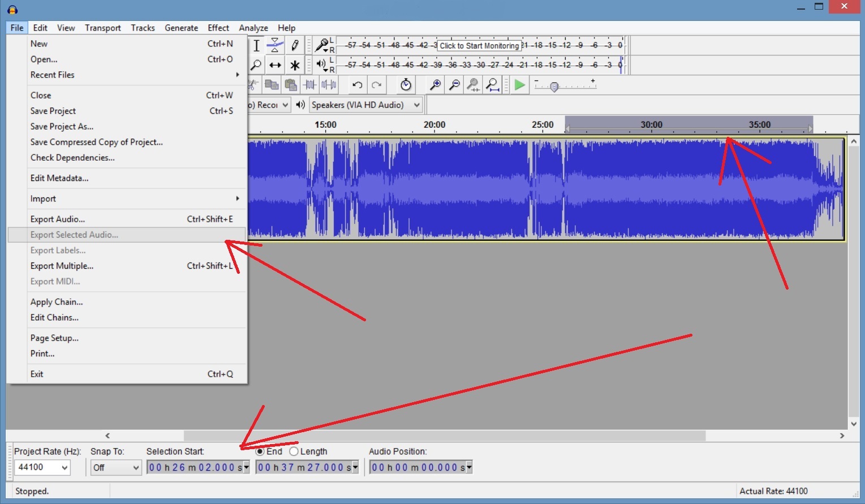Viewport: 865px width, 504px height.
Task: Select the Envelope tool
Action: pos(275,46)
